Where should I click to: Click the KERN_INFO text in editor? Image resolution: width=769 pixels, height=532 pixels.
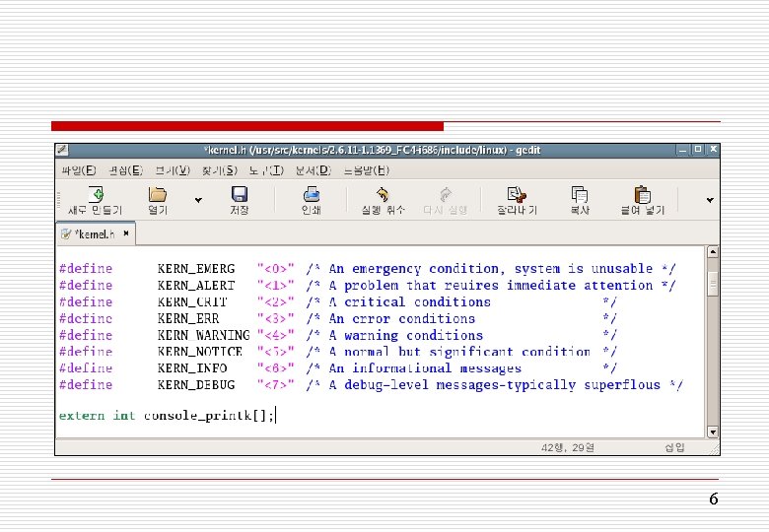coord(192,368)
